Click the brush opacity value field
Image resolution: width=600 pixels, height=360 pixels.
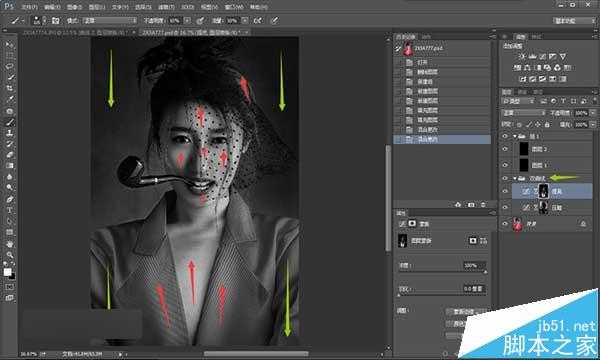pos(175,20)
